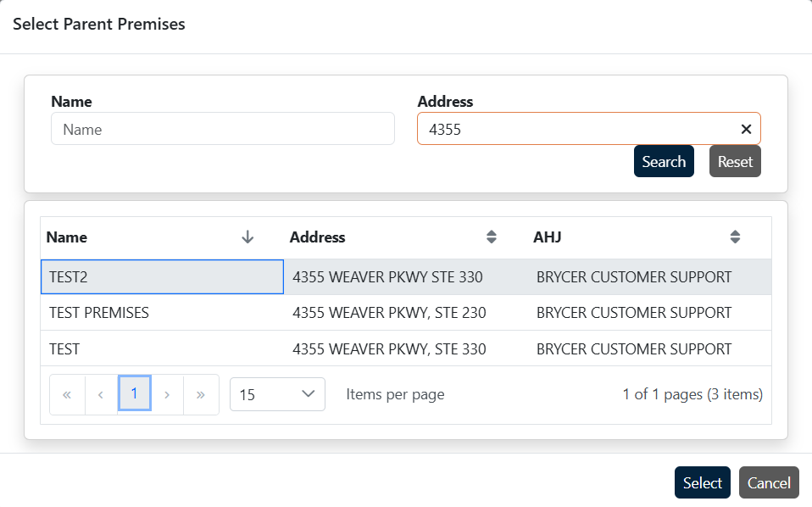
Task: Click into the Name input field
Action: (x=222, y=129)
